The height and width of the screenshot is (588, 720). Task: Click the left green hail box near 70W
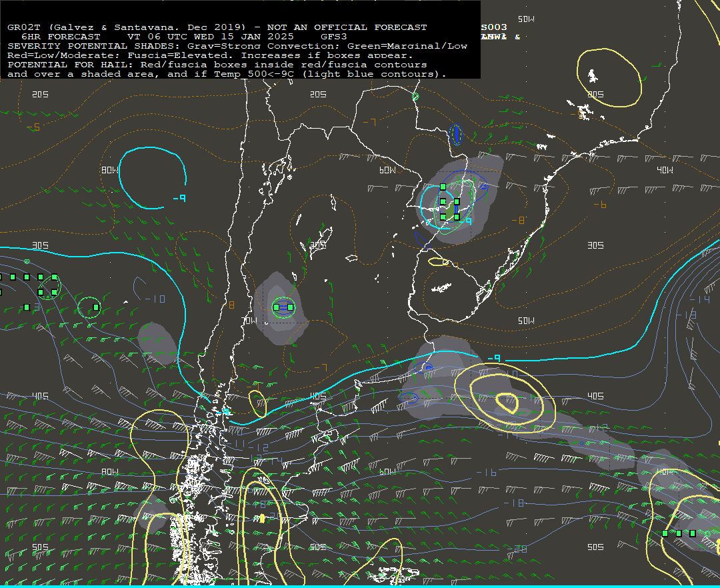[x=276, y=307]
